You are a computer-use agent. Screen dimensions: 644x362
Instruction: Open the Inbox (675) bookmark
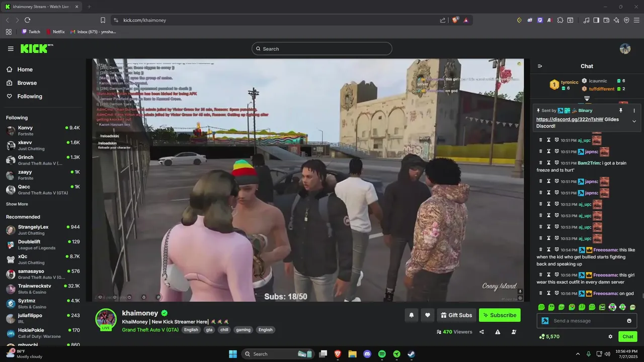coord(93,32)
